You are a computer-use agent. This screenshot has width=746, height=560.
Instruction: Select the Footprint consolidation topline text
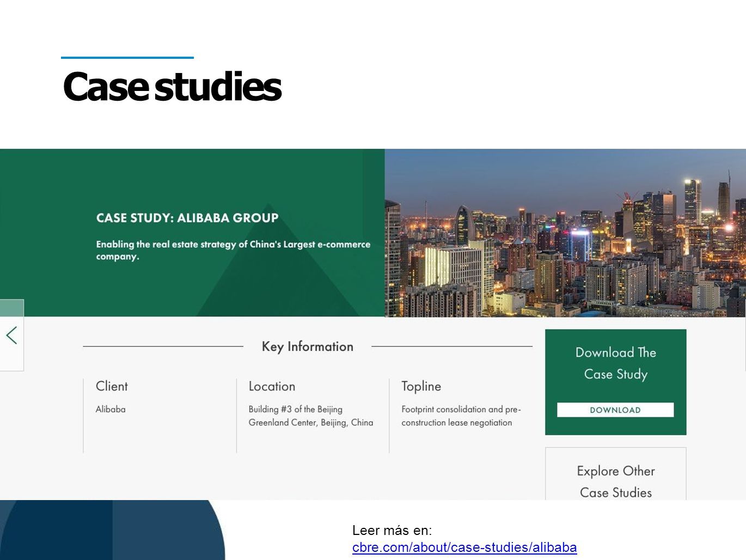461,416
